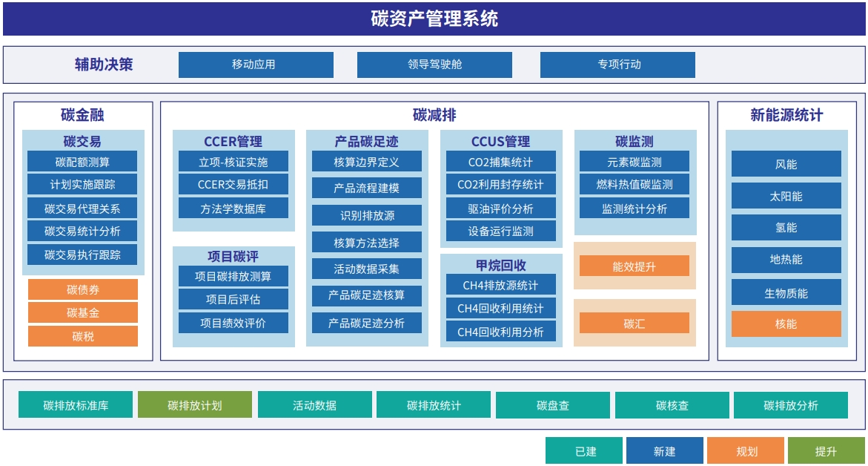Click 项目后评估

click(x=233, y=299)
